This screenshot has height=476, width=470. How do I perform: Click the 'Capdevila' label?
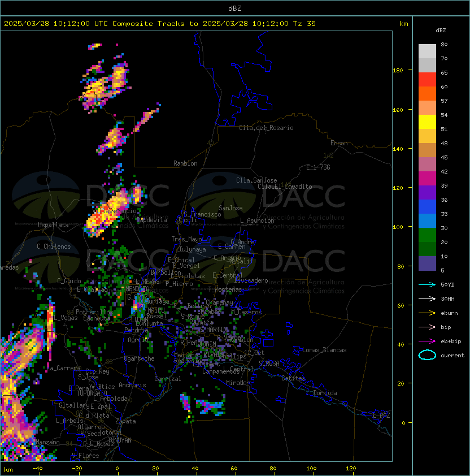(152, 220)
